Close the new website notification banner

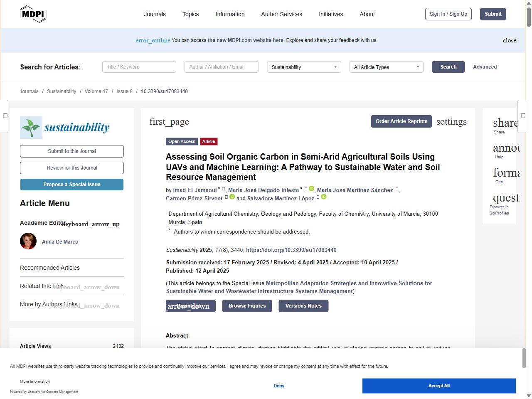point(509,40)
